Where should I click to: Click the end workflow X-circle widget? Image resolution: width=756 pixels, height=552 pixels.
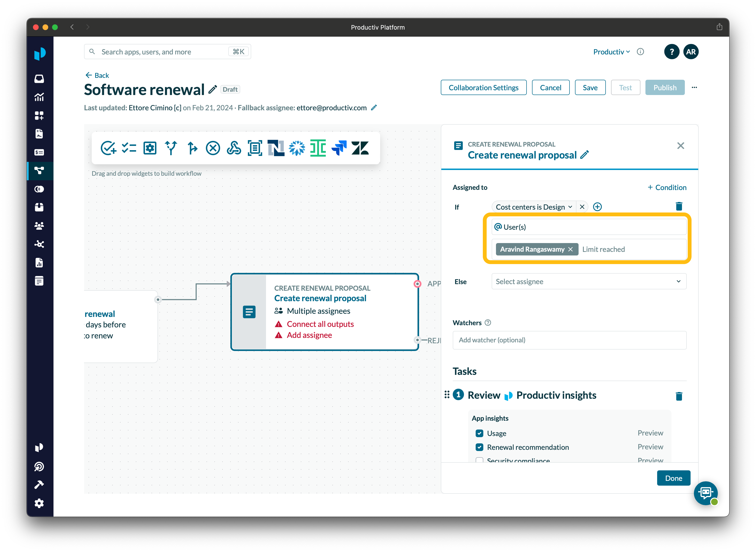pos(213,148)
